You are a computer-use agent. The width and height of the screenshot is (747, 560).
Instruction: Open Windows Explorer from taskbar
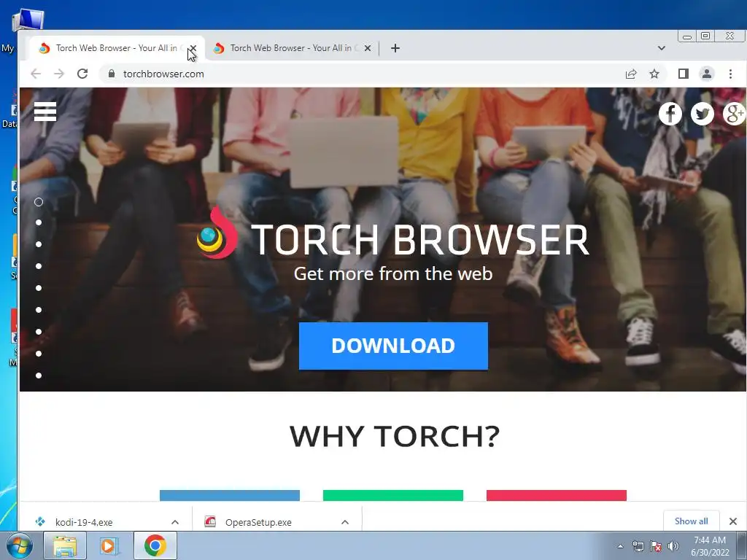65,545
